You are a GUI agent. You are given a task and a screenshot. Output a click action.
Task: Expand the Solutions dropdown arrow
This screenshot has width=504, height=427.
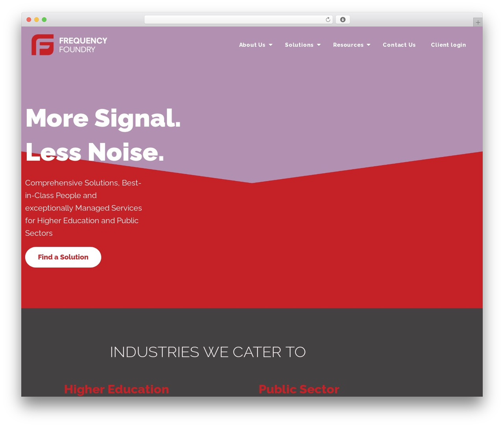(319, 45)
